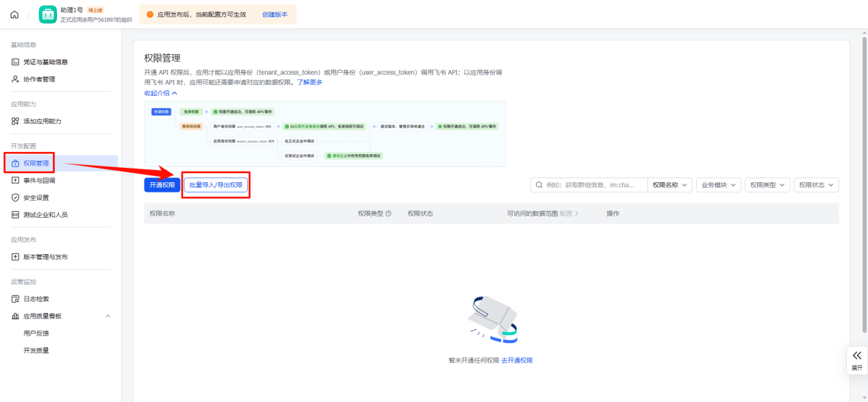This screenshot has height=402, width=868.
Task: Go to 添加应用能力 page
Action: [42, 121]
